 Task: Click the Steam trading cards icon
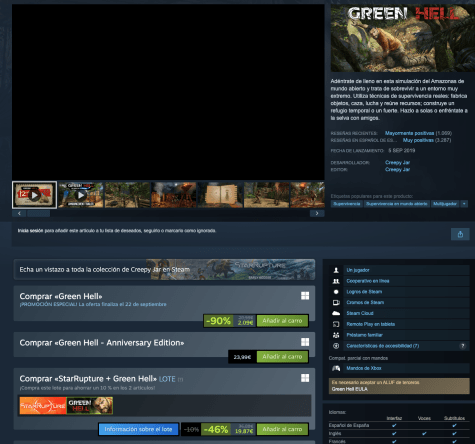coord(336,303)
